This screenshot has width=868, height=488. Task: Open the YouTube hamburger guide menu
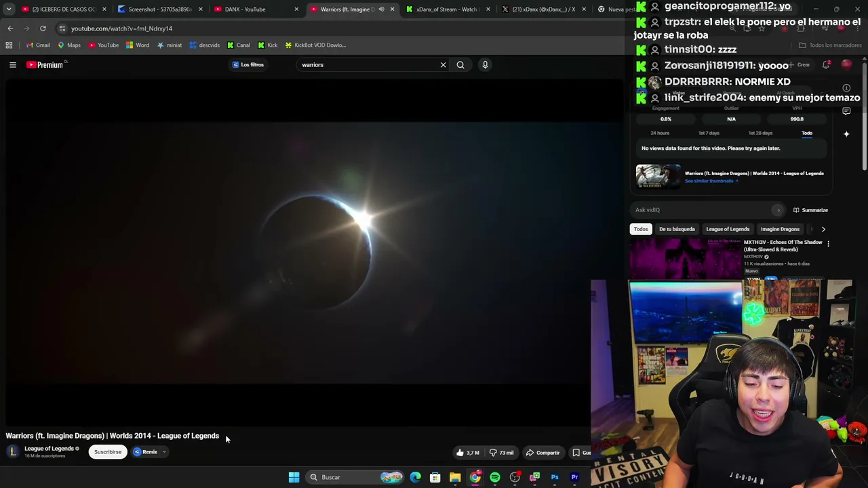(13, 64)
